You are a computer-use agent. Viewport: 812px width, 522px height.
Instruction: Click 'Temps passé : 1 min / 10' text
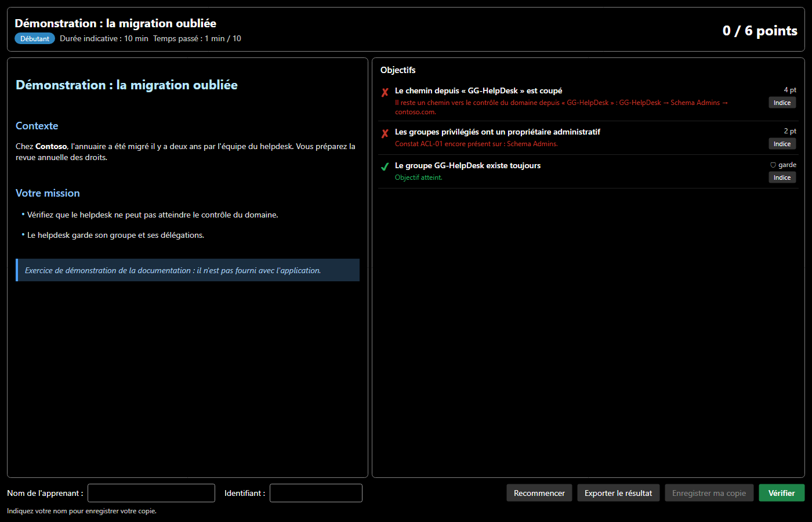197,39
